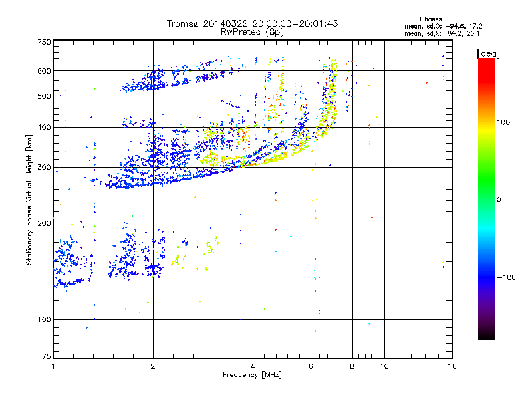Click the colorbar label '100'
The width and height of the screenshot is (532, 399).
click(503, 122)
